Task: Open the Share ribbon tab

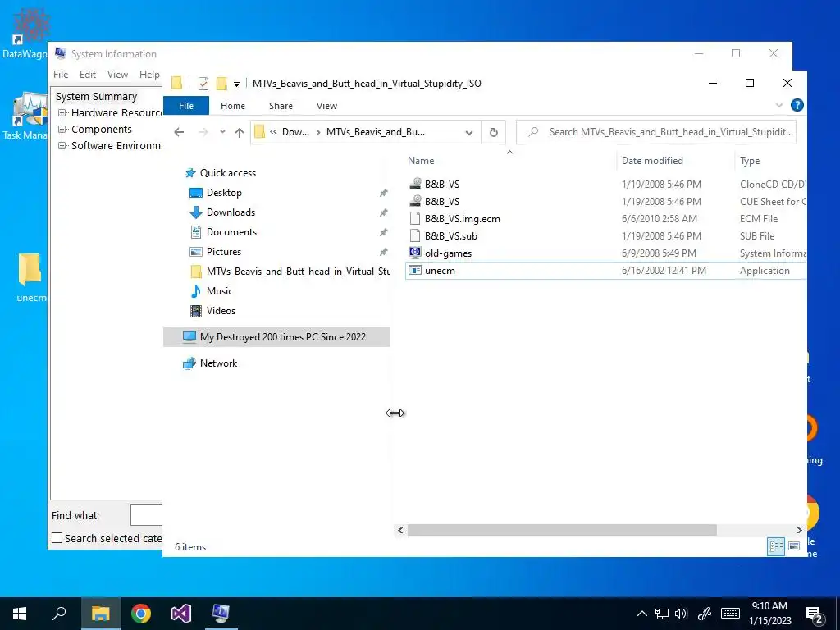Action: point(281,106)
